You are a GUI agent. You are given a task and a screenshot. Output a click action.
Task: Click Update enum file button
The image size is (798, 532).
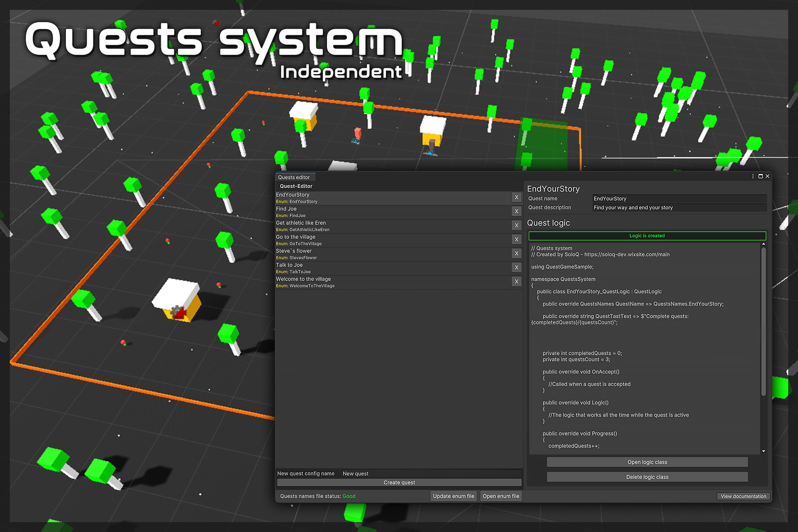(x=453, y=496)
